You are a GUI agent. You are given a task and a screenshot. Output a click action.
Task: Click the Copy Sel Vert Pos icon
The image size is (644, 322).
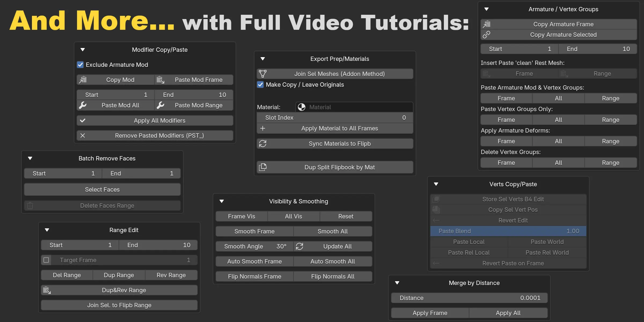436,210
